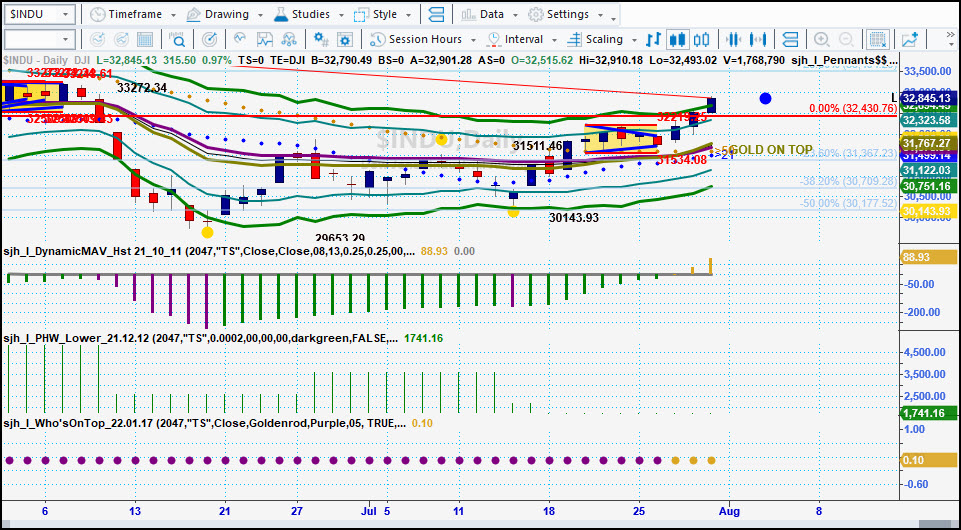Click the radar target icon
961x530 pixels.
(x=209, y=40)
